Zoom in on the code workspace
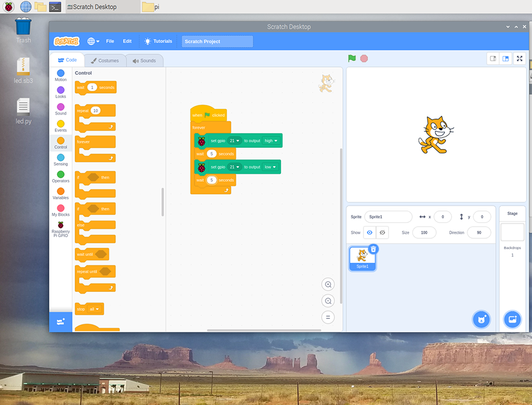532x405 pixels. click(328, 284)
